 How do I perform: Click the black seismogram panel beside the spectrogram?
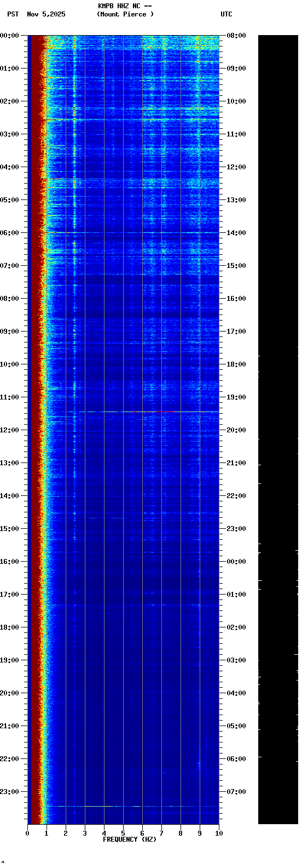(278, 430)
